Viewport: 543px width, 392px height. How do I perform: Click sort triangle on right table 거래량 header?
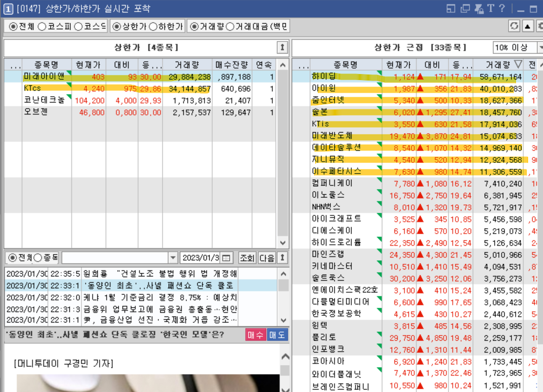pos(518,64)
